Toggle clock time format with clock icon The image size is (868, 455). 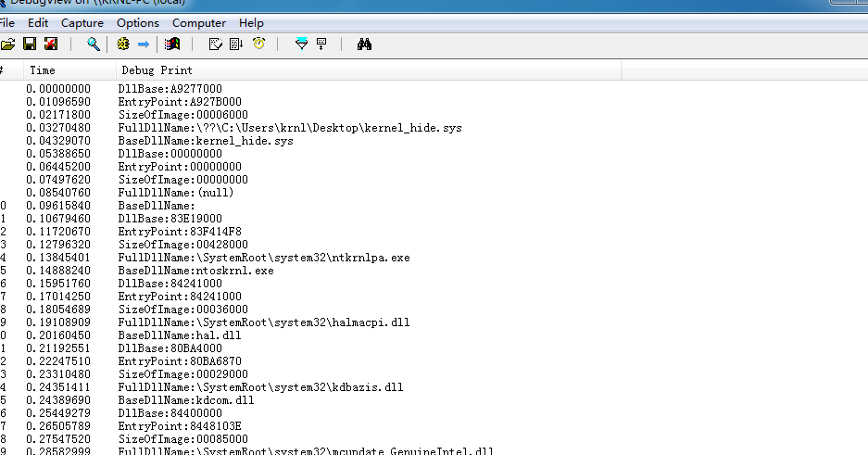258,44
